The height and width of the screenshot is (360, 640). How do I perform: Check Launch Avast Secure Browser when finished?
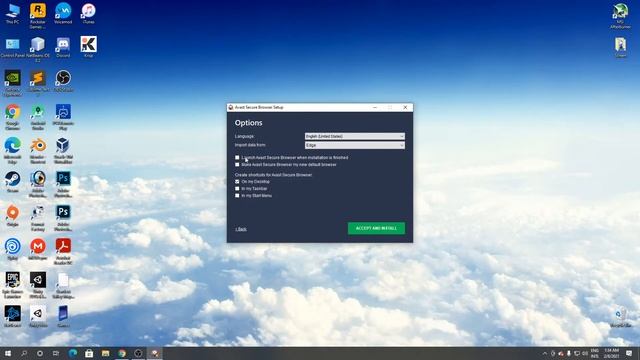point(237,158)
